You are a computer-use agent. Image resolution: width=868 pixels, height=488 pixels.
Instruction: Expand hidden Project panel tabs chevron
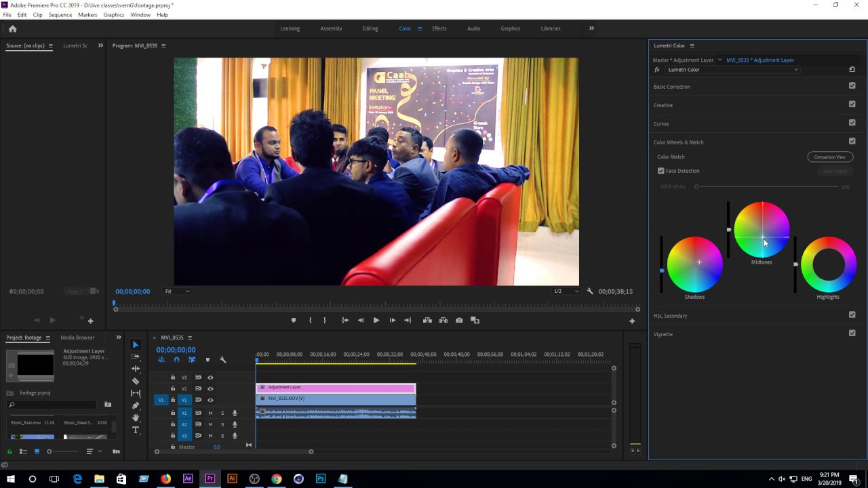click(x=119, y=338)
